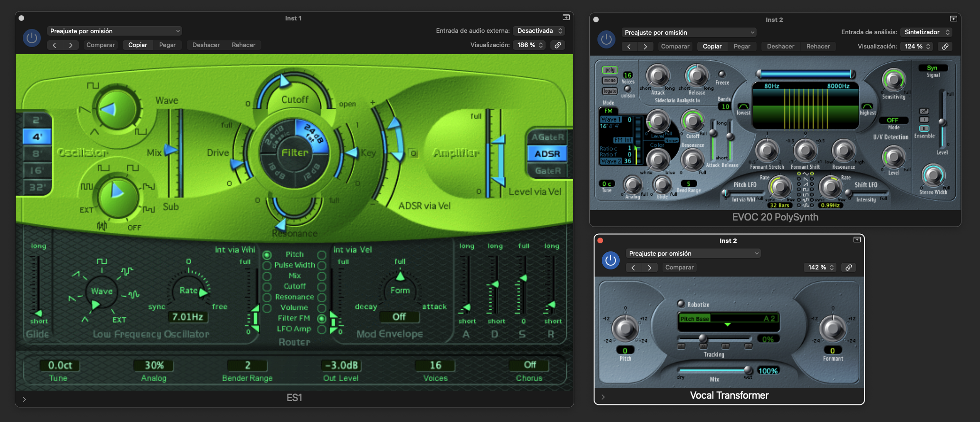Toggle the Vocal Transformer power button

coord(611,260)
